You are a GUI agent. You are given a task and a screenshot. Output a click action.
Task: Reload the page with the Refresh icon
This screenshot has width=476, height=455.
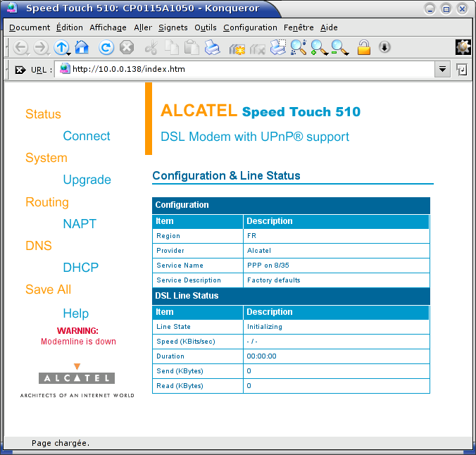(x=106, y=48)
